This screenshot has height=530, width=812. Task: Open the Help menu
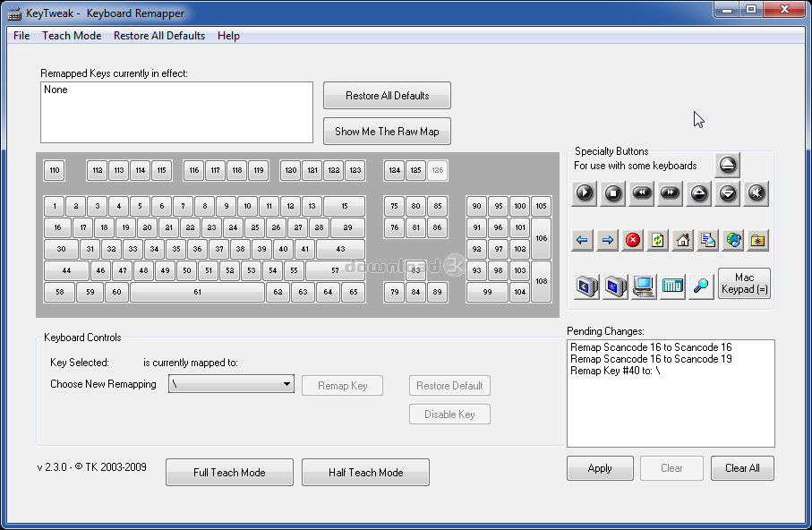coord(228,36)
